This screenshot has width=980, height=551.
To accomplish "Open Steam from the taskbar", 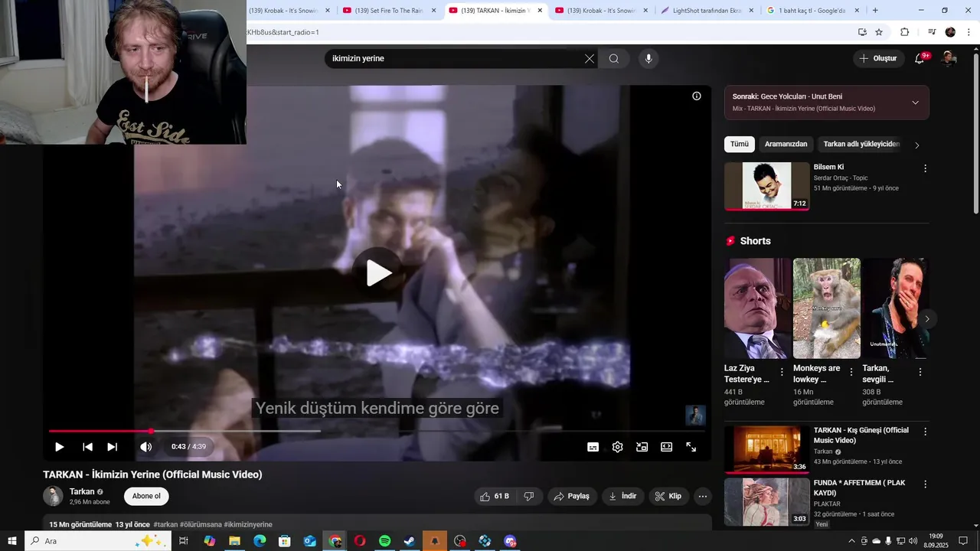I will pyautogui.click(x=410, y=541).
